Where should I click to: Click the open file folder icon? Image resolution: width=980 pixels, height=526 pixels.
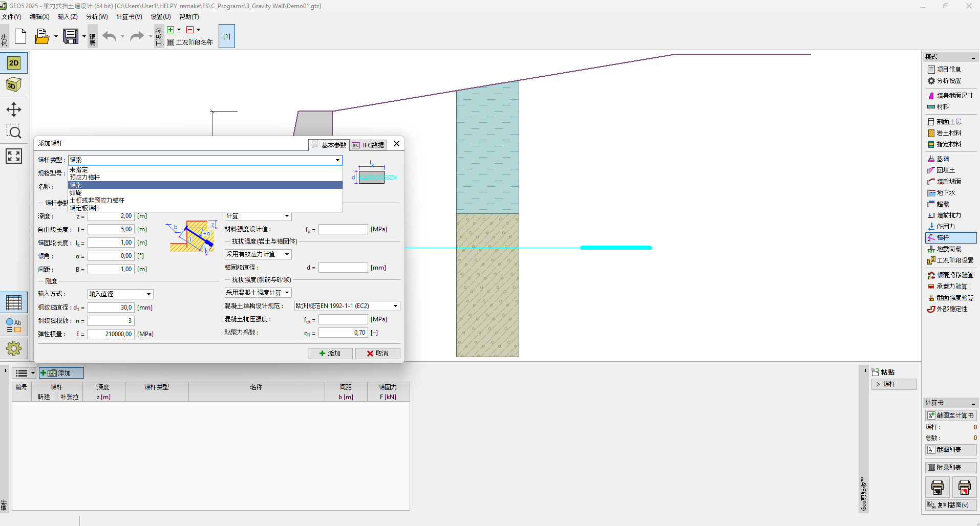42,36
